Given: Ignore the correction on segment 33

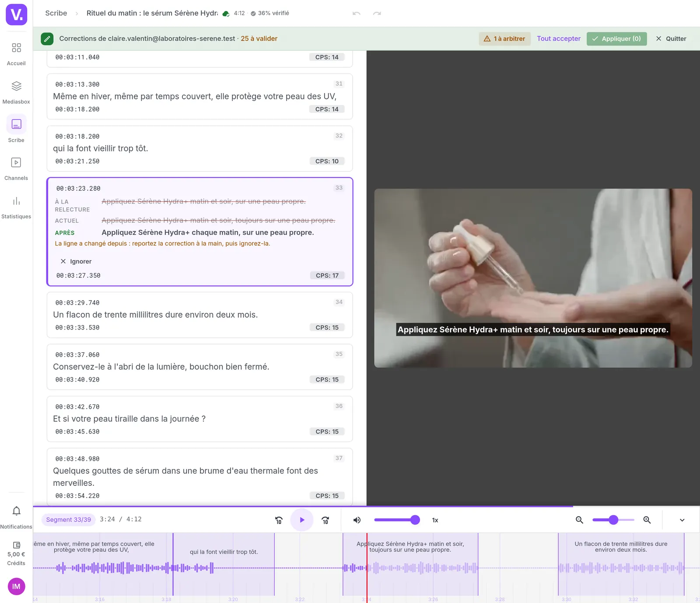Looking at the screenshot, I should point(76,261).
